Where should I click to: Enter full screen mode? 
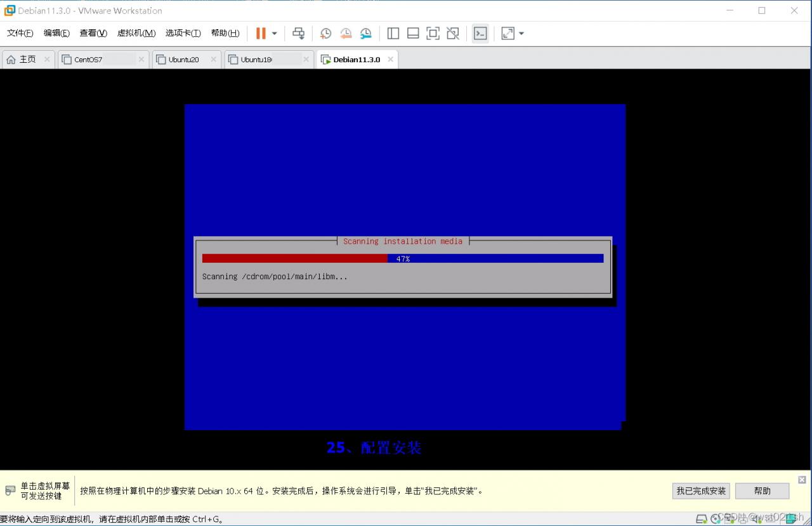[433, 34]
